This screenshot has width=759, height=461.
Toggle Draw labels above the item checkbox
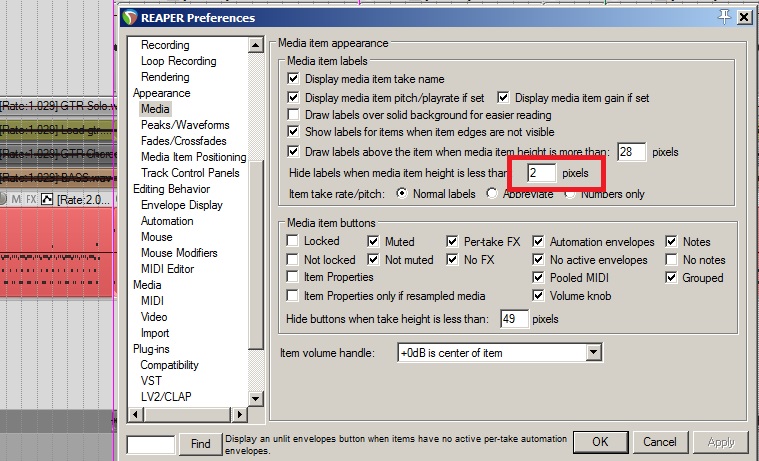293,152
